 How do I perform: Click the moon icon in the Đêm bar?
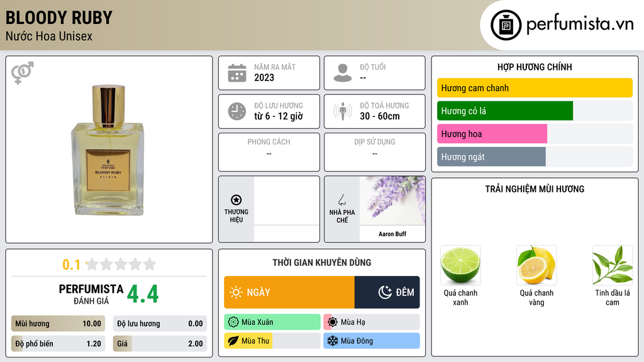point(385,292)
